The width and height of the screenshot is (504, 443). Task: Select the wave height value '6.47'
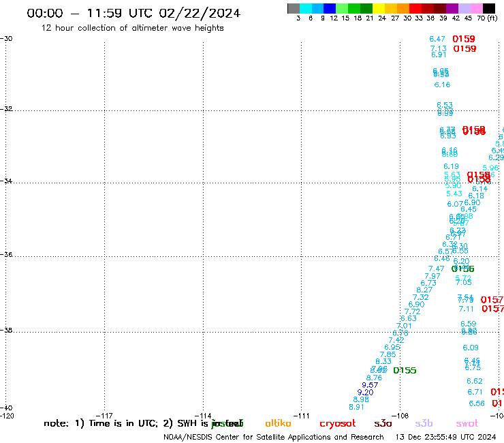click(x=437, y=40)
